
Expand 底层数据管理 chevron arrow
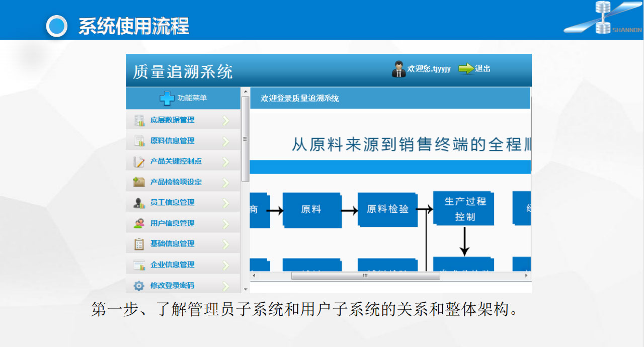[225, 121]
